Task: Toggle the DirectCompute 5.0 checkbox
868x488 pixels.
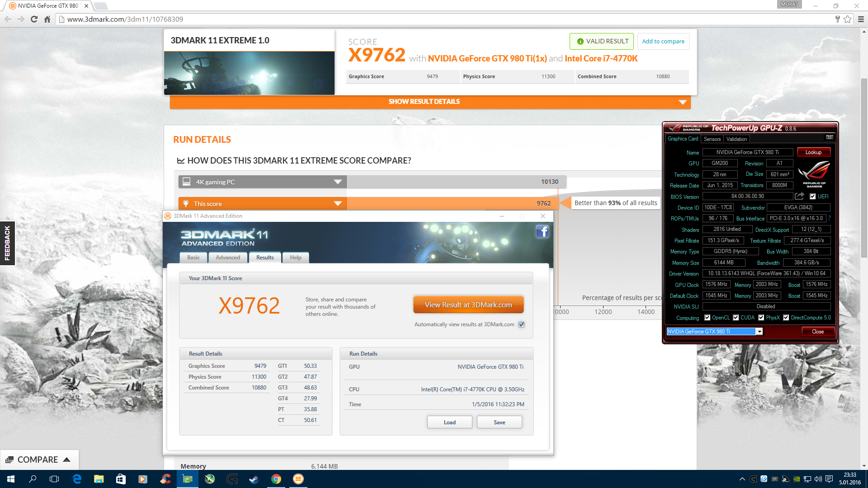Action: (786, 318)
